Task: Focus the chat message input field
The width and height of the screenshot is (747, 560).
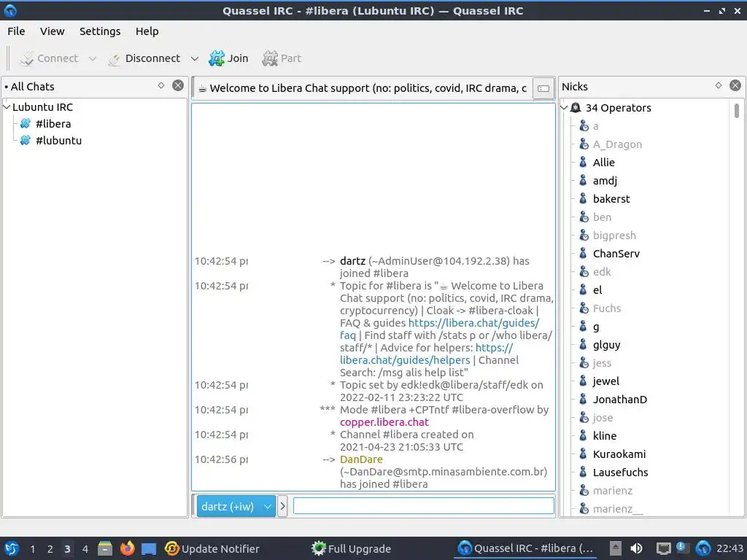Action: tap(424, 506)
